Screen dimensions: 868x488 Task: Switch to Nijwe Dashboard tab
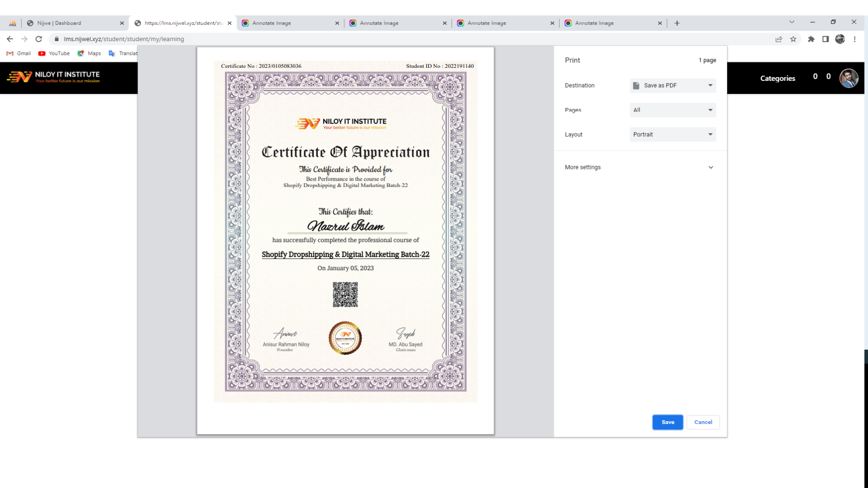click(x=72, y=23)
